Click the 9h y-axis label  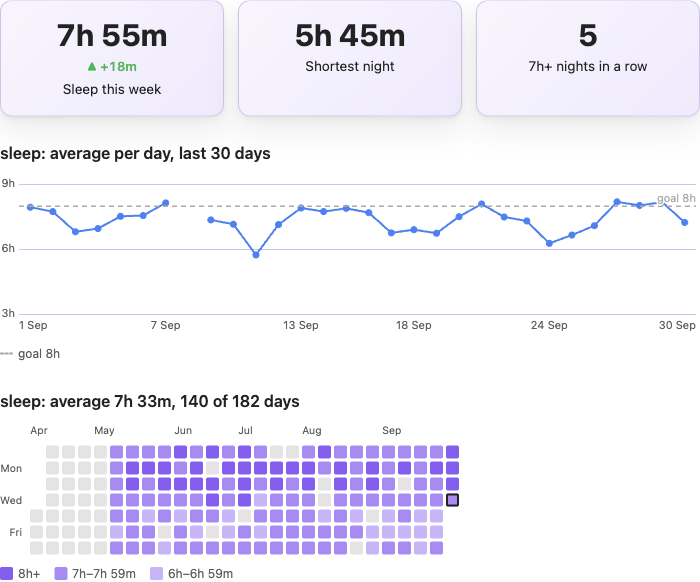[8, 183]
